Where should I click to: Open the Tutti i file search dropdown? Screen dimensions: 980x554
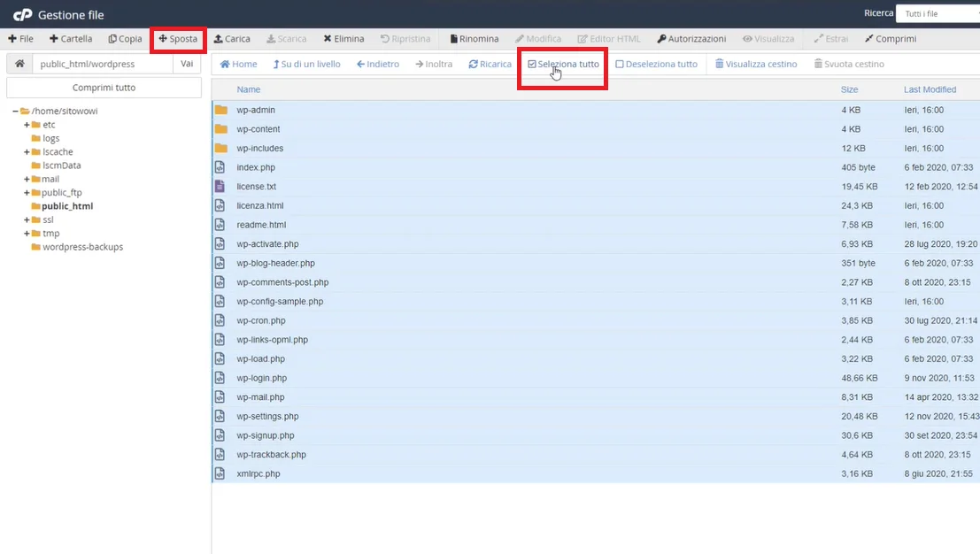point(938,14)
